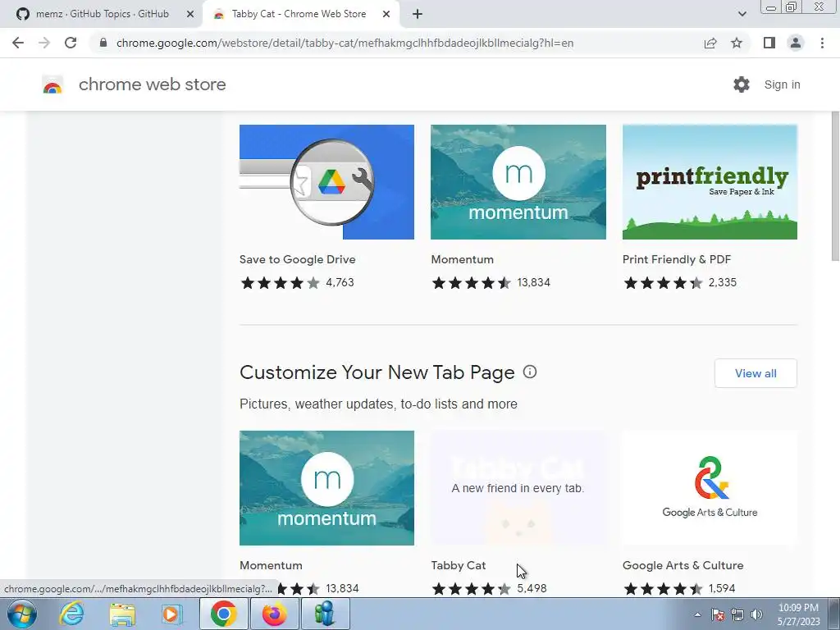Open the Chrome side panel
Viewport: 840px width, 630px height.
(x=769, y=43)
